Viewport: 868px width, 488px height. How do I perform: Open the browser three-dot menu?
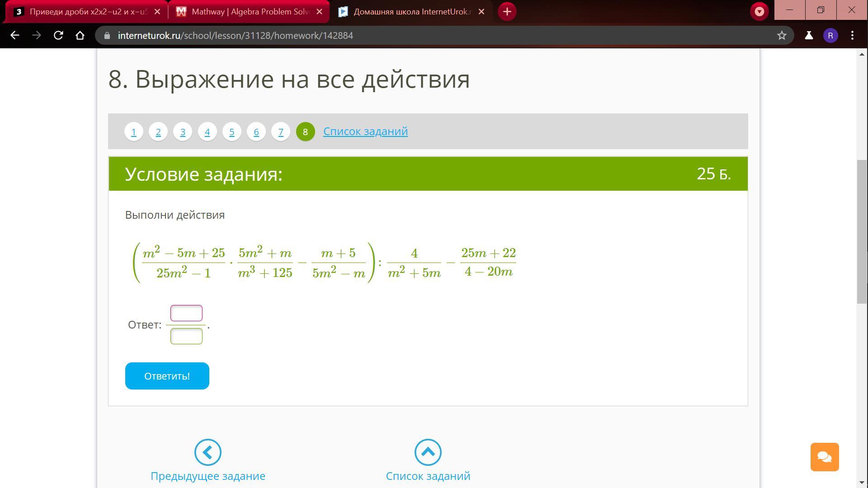click(852, 35)
